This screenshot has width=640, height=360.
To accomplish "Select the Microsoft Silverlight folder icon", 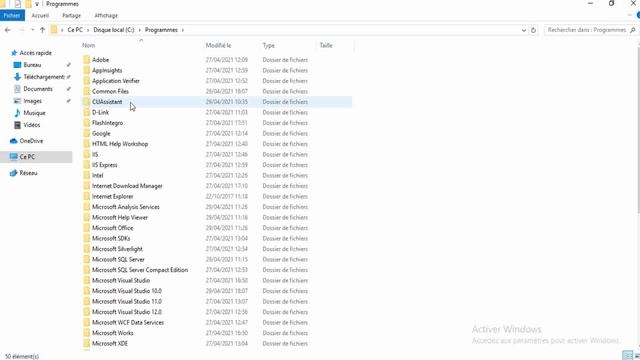I will pos(87,249).
